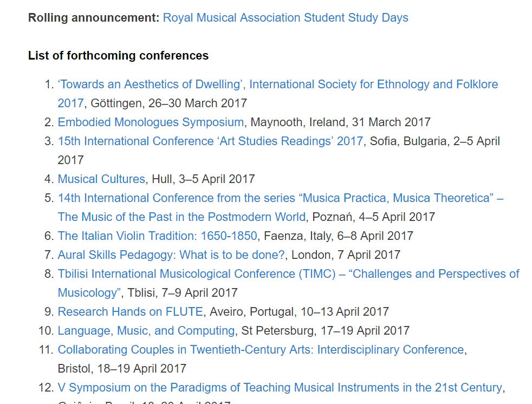Open Language, Music, and Computing link
The width and height of the screenshot is (532, 404).
[146, 331]
